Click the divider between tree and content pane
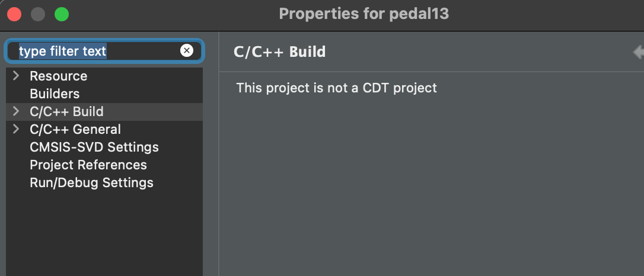The image size is (644, 276). pos(219,154)
